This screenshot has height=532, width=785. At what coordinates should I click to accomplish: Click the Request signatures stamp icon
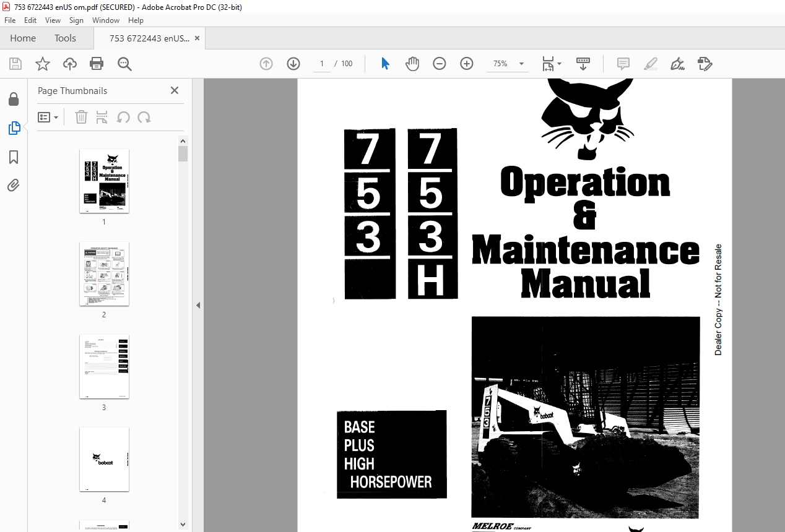point(705,64)
